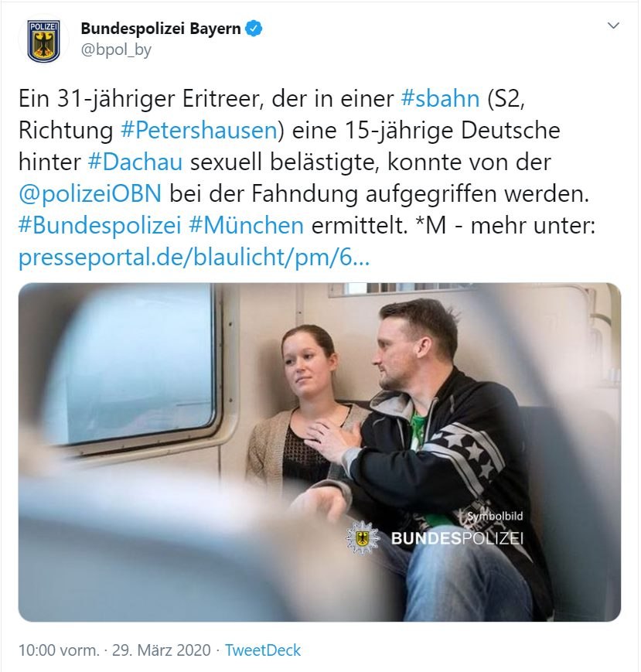
Task: Open the #München hashtag
Action: click(246, 226)
